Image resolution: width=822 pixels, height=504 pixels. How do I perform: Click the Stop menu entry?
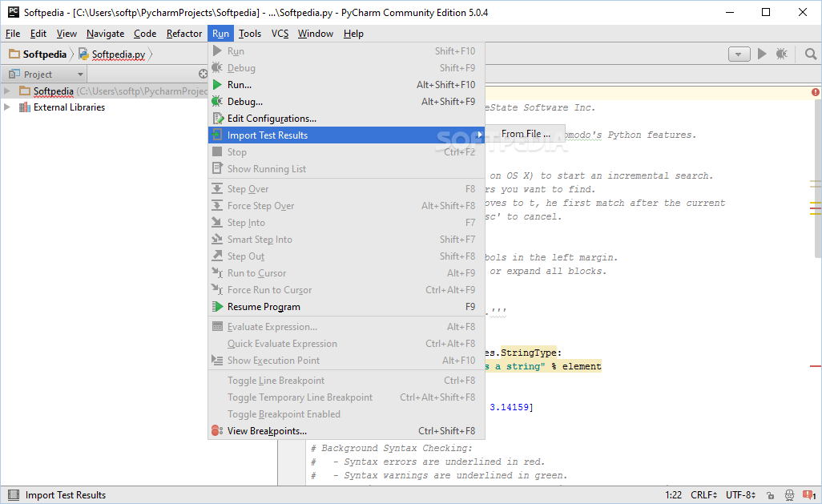[x=346, y=151]
